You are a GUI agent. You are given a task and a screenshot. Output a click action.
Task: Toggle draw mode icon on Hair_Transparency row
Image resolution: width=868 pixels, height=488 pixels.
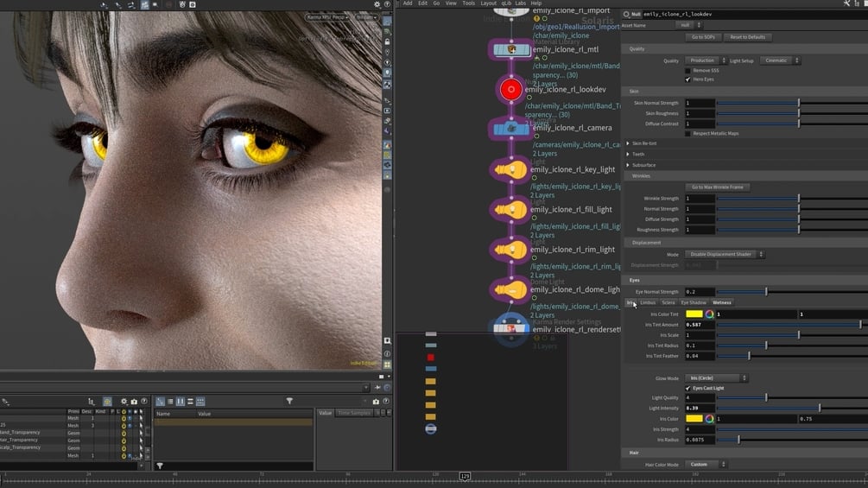click(x=124, y=441)
